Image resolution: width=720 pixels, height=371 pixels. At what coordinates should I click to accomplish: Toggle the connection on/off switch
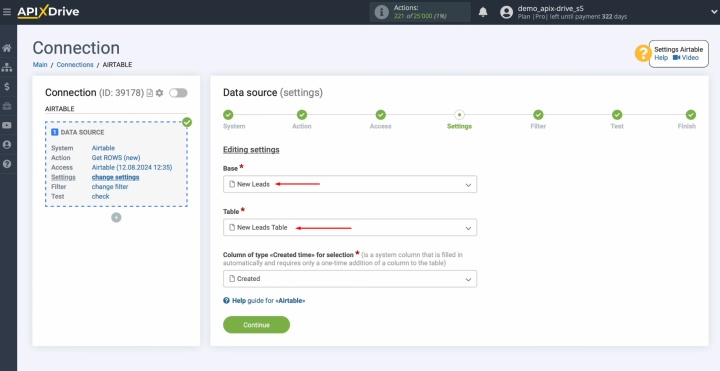178,93
